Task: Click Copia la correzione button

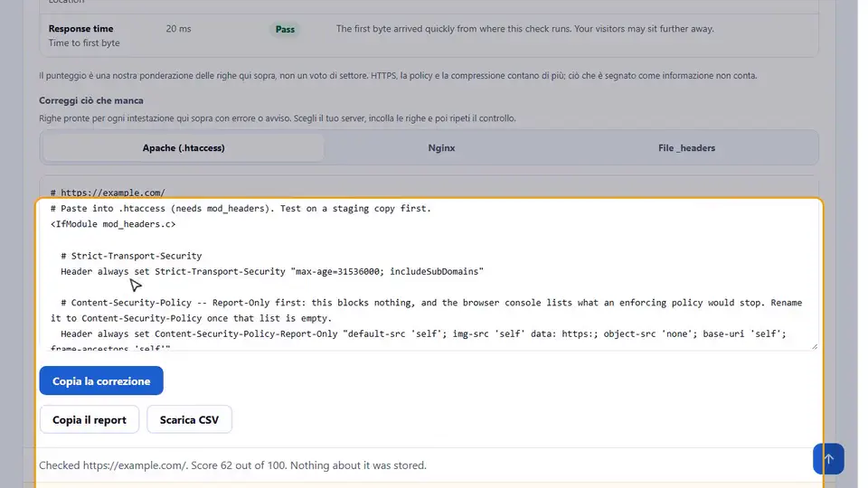Action: (x=101, y=380)
